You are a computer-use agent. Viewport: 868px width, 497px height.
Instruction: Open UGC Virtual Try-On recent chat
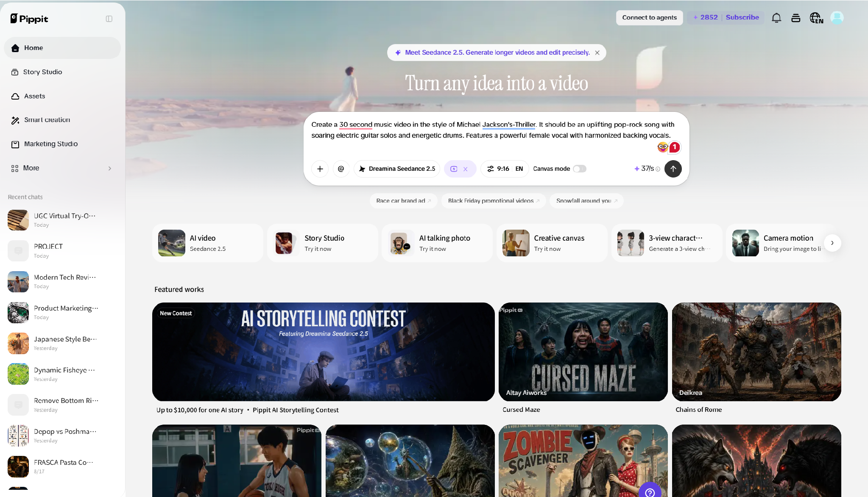pyautogui.click(x=62, y=220)
